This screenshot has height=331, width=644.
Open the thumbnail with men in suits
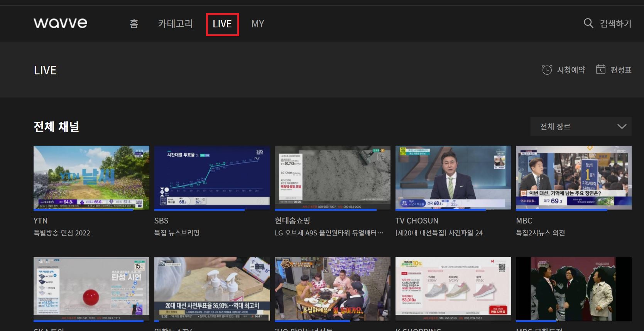coord(574,289)
